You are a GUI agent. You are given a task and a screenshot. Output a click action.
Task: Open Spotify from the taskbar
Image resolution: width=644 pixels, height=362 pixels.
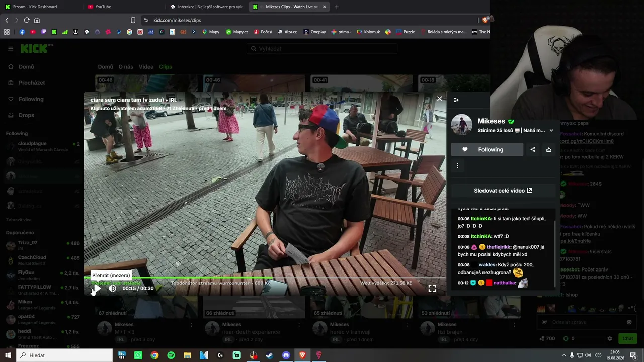point(171,355)
